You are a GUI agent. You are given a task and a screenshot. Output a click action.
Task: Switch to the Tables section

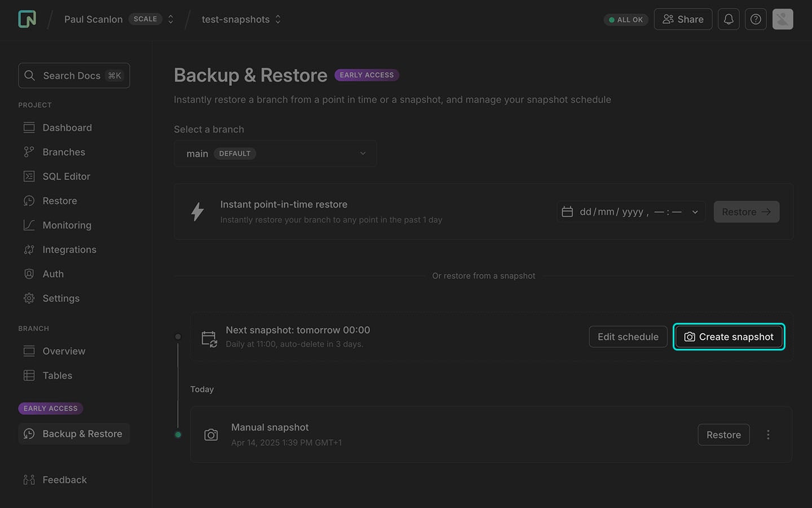click(58, 375)
